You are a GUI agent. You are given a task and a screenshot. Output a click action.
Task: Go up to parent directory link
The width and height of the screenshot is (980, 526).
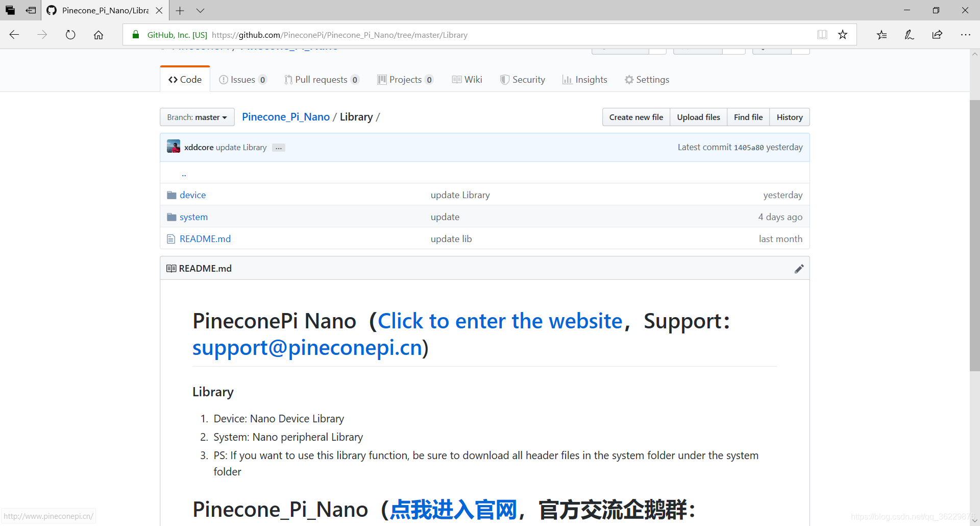tap(184, 174)
